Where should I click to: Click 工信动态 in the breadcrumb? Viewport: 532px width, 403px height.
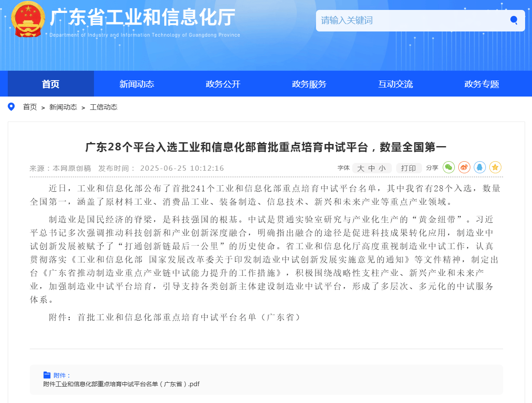103,107
